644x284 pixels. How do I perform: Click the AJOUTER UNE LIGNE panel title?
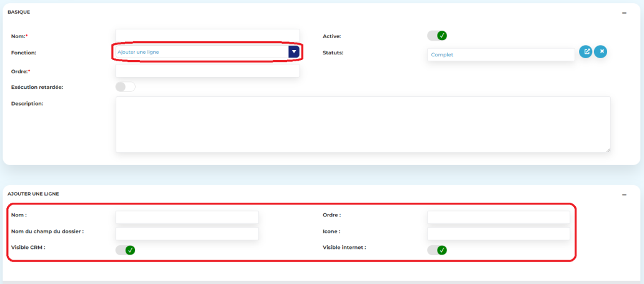[33, 194]
